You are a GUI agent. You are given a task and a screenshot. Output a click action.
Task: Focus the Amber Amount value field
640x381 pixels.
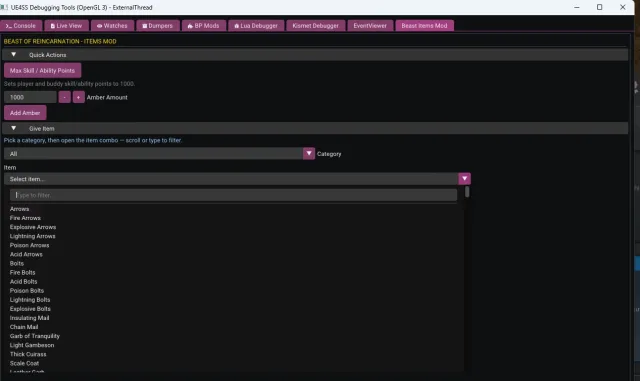(30, 97)
